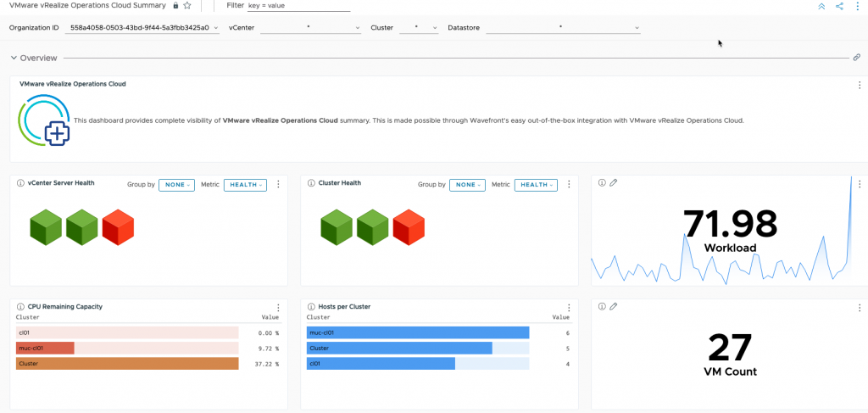Open the Cluster filter dropdown

[x=419, y=28]
